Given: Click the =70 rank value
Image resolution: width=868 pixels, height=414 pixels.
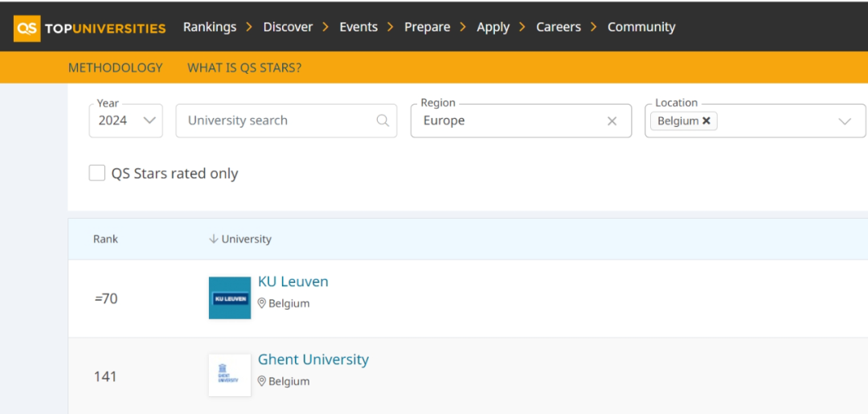Looking at the screenshot, I should tap(106, 299).
